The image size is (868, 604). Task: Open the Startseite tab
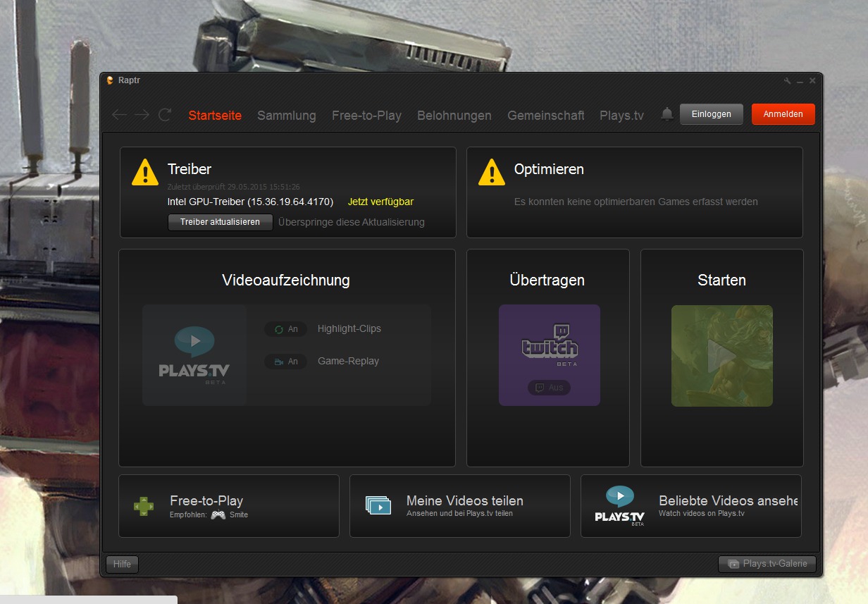[215, 116]
